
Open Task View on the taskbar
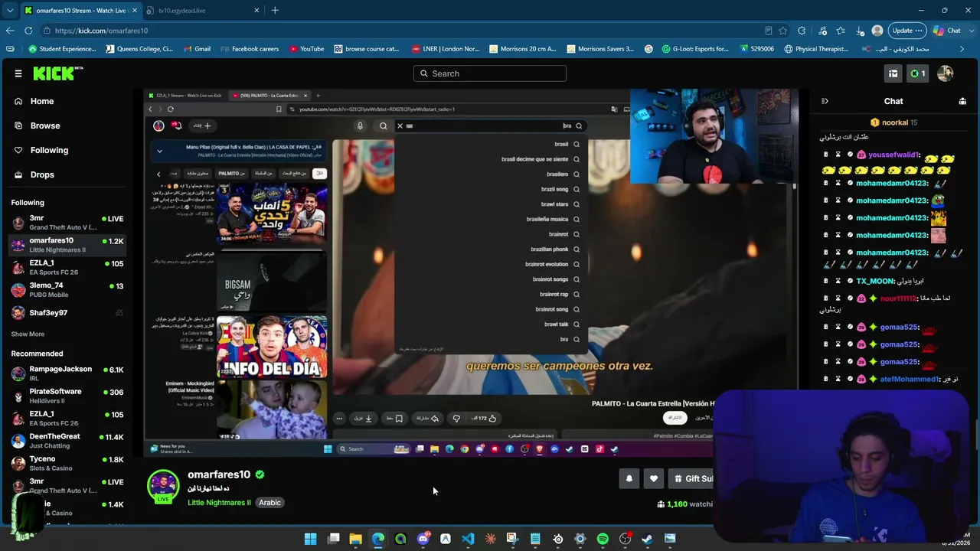point(333,539)
